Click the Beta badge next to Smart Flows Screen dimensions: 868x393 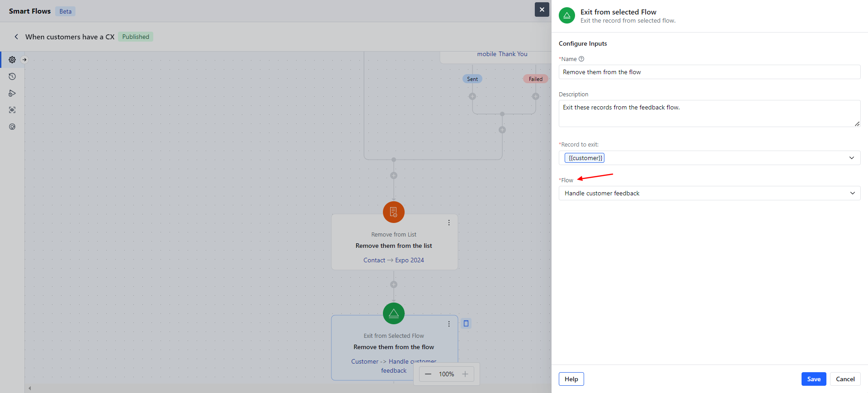coord(66,11)
